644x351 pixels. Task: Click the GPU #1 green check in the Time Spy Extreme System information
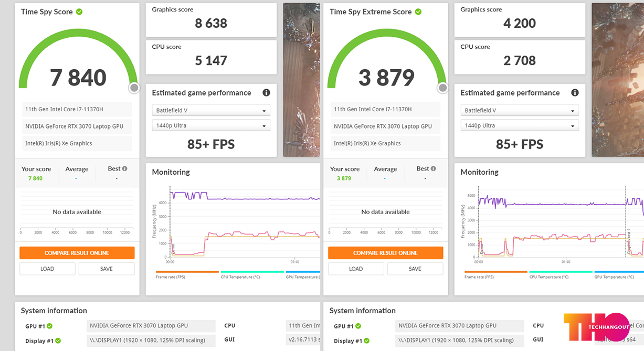358,326
